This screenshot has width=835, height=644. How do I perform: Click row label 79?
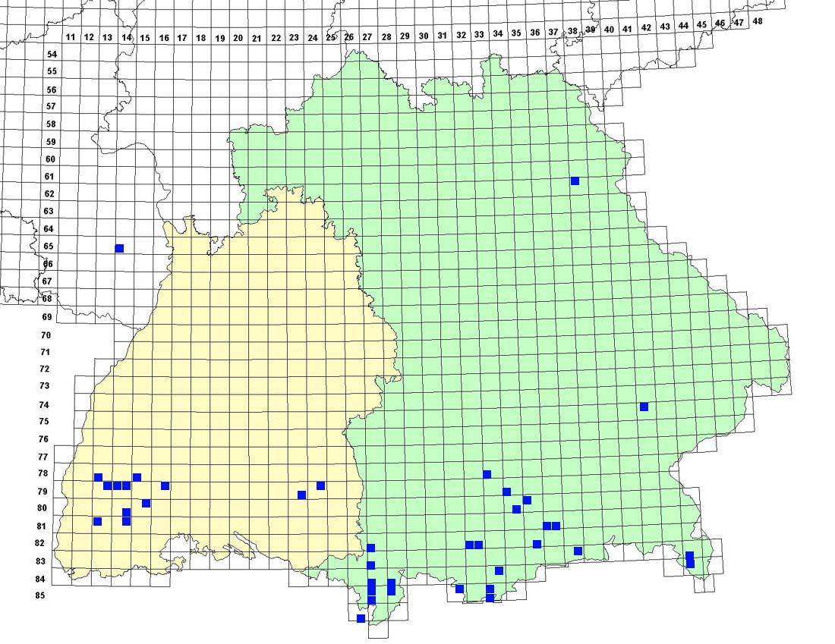point(42,492)
